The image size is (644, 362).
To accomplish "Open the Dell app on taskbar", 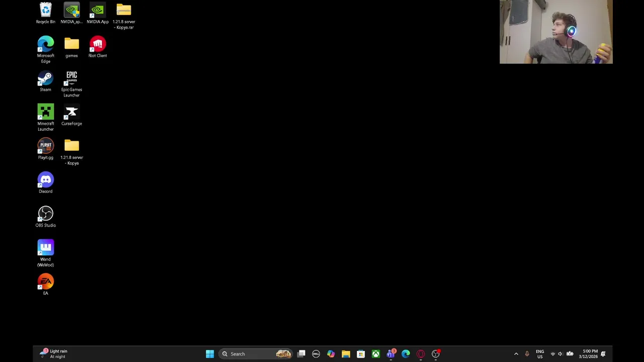I will pos(316,354).
